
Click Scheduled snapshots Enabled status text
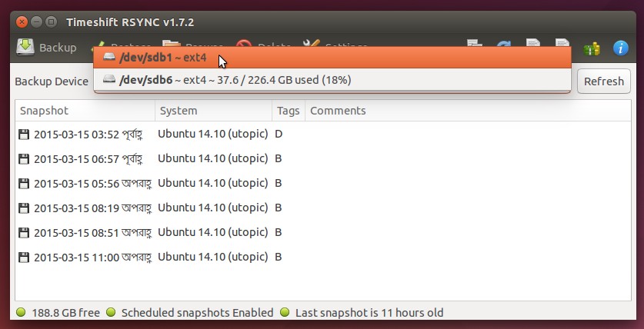tap(197, 313)
